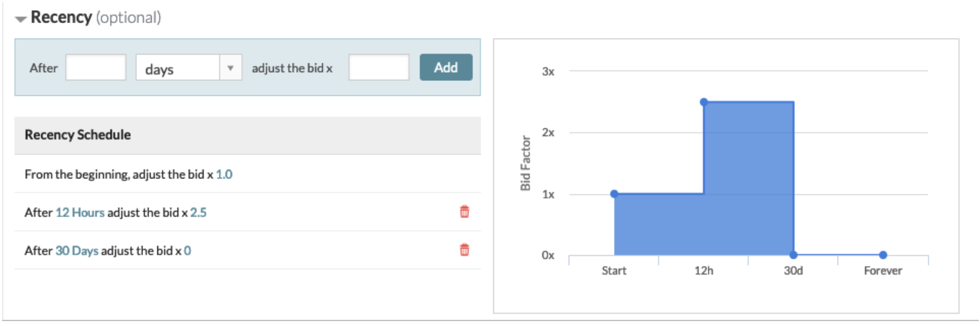The height and width of the screenshot is (326, 980).
Task: Select the Start data point on the chart
Action: click(x=615, y=193)
